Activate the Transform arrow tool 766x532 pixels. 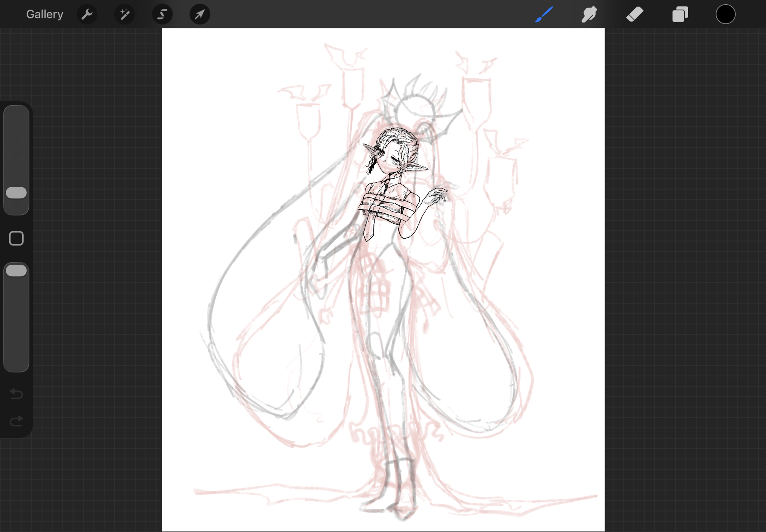coord(200,15)
